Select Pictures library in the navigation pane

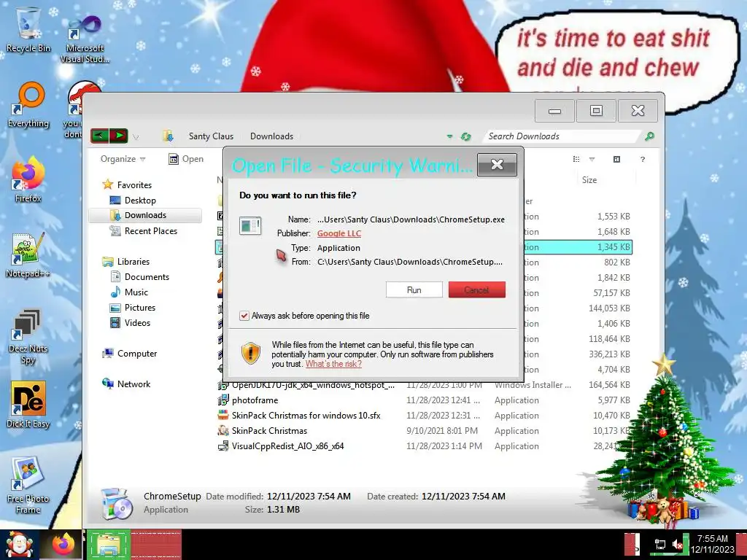pos(133,307)
